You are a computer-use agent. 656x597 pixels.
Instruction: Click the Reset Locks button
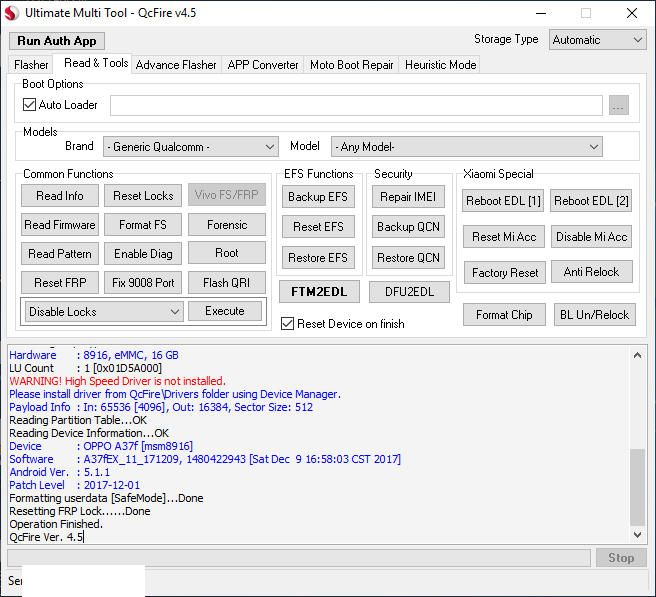[x=143, y=196]
